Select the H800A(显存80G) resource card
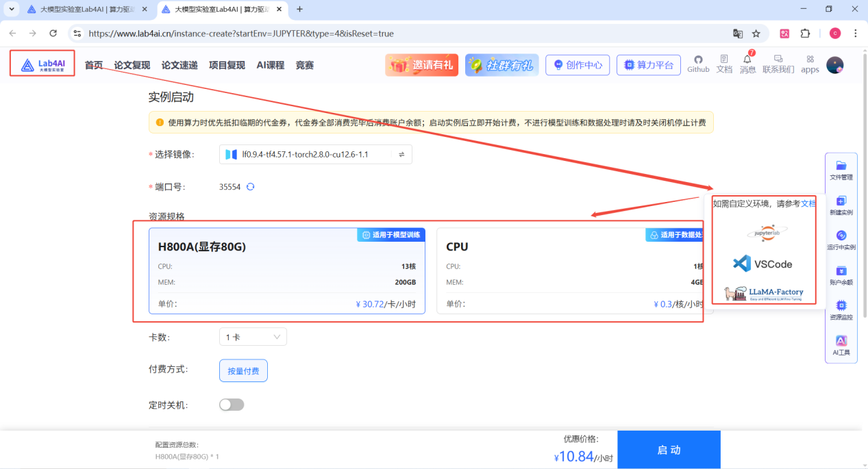This screenshot has height=469, width=868. 287,271
